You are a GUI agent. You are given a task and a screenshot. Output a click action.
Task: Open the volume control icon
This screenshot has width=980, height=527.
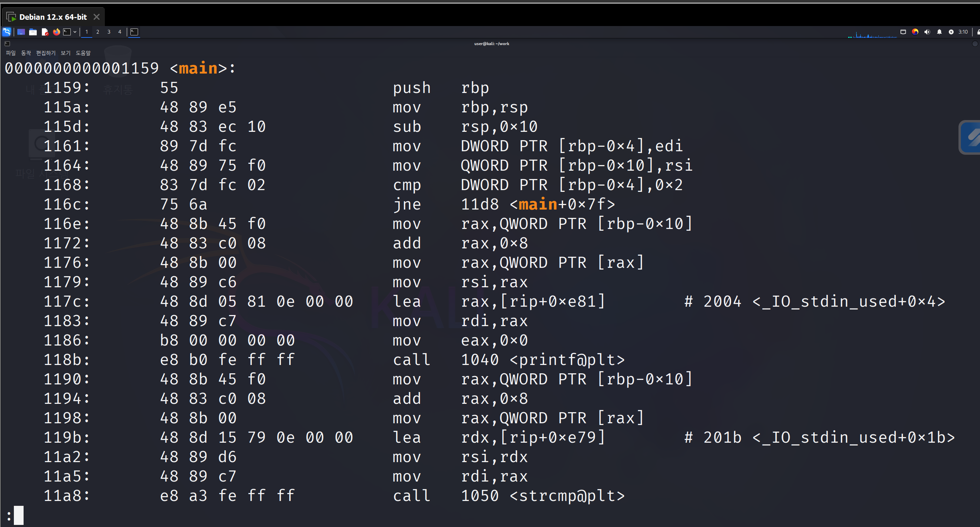pyautogui.click(x=927, y=32)
